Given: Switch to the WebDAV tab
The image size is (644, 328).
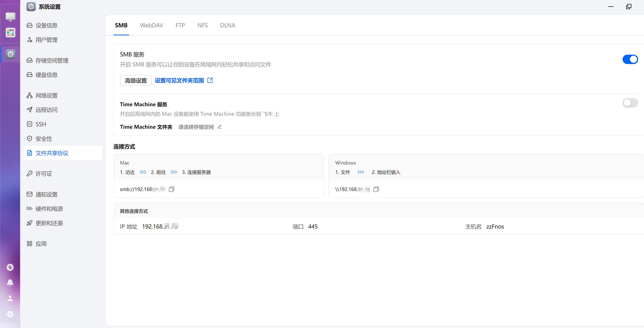Looking at the screenshot, I should tap(151, 25).
